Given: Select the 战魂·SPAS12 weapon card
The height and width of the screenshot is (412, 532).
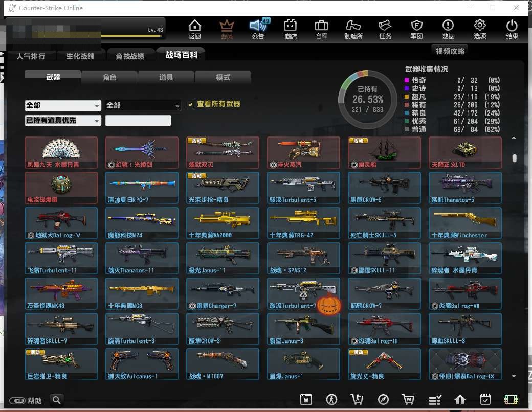Looking at the screenshot, I should click(303, 258).
